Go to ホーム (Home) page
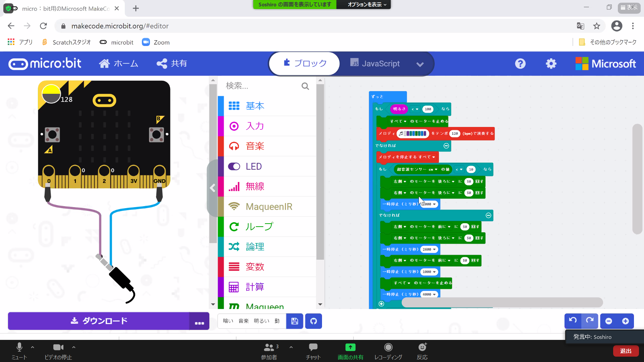 click(118, 63)
